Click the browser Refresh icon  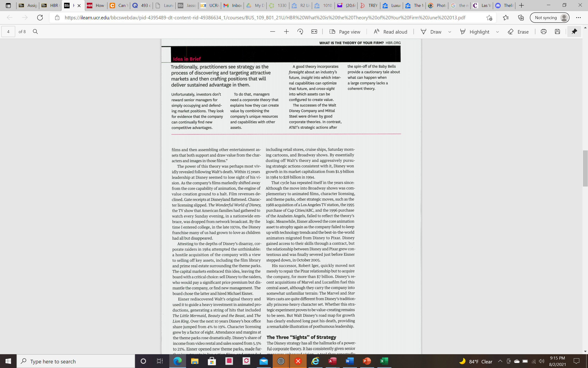click(40, 17)
